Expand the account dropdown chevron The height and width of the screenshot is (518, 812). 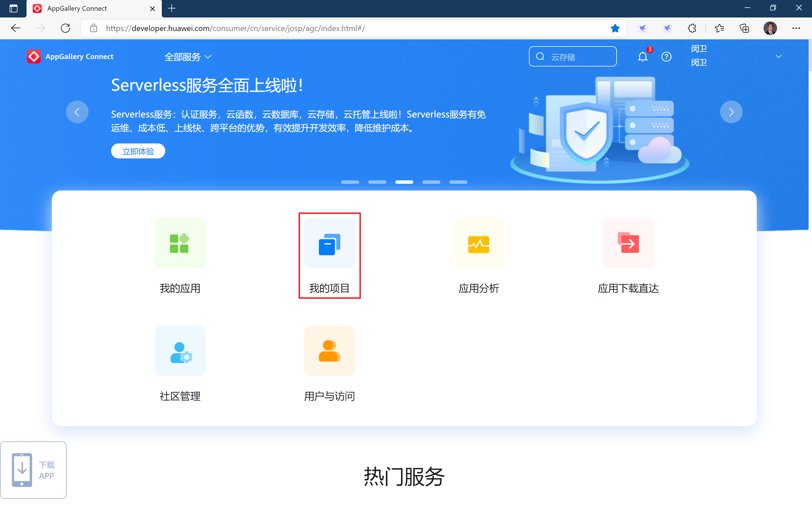coord(779,56)
